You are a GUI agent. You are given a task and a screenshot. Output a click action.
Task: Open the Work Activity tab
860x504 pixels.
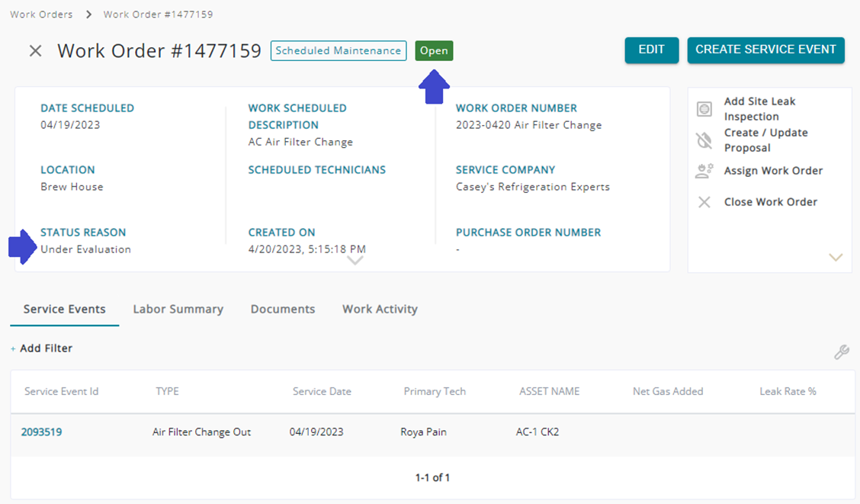click(x=380, y=310)
